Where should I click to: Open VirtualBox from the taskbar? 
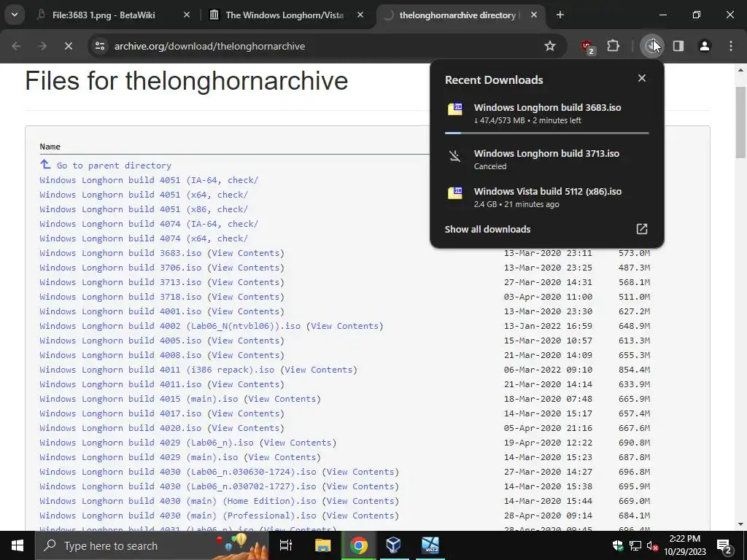393,545
